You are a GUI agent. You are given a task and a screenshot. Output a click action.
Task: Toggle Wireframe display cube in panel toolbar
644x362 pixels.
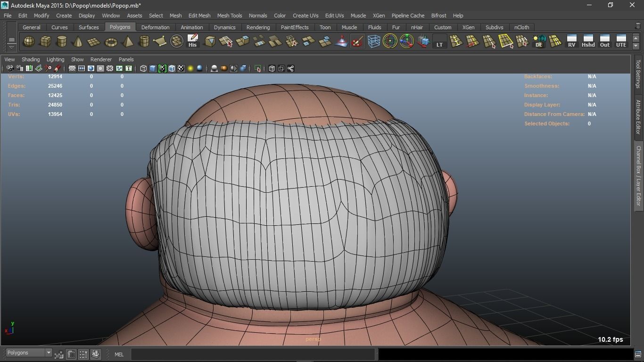(143, 69)
